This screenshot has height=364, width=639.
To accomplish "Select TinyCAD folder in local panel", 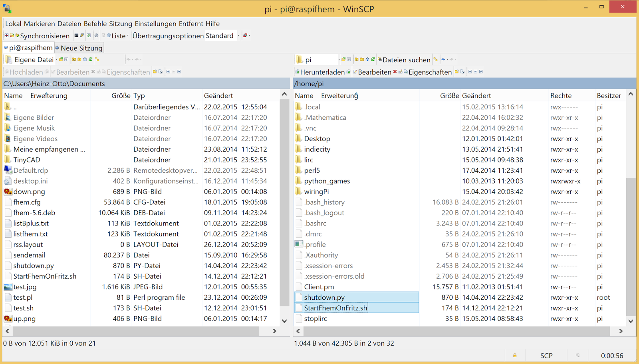I will (x=27, y=160).
